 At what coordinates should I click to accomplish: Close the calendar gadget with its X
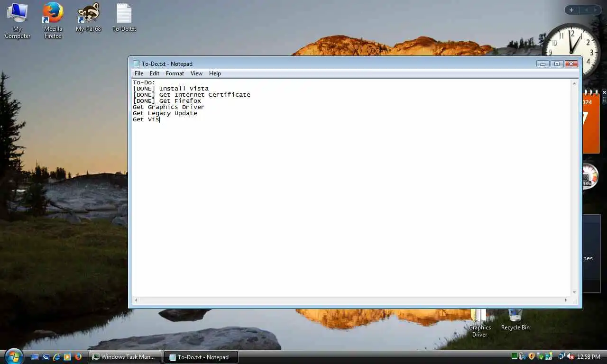click(604, 92)
